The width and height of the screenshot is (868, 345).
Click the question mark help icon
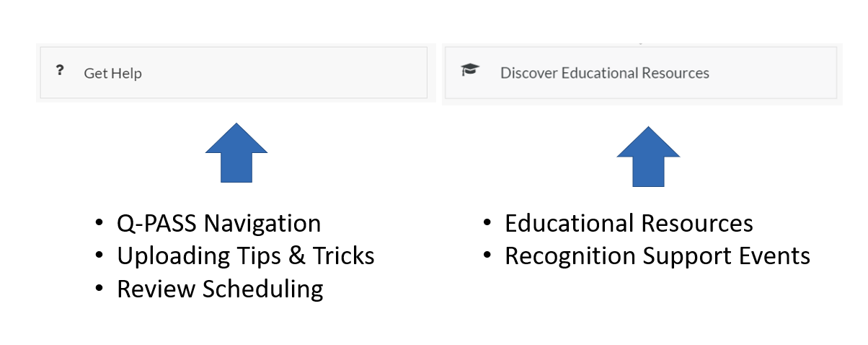coord(60,71)
